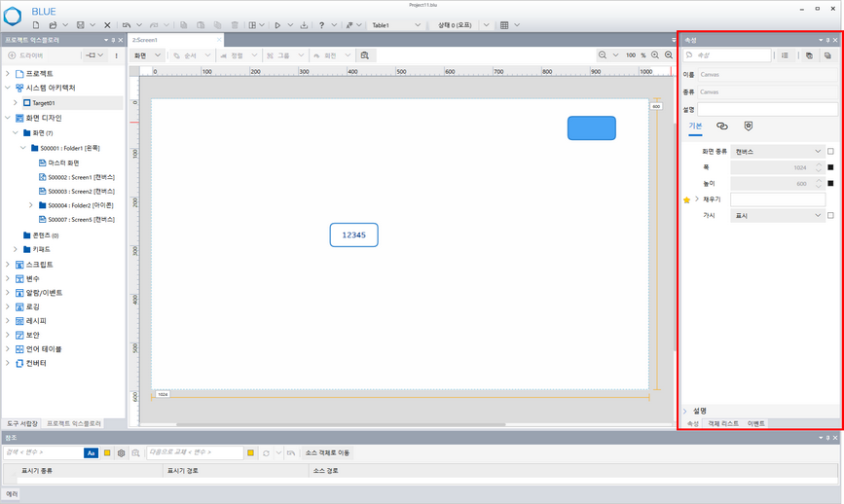Screen dimensions: 844x504
Task: Click the download icon in the toolbar
Action: point(304,25)
